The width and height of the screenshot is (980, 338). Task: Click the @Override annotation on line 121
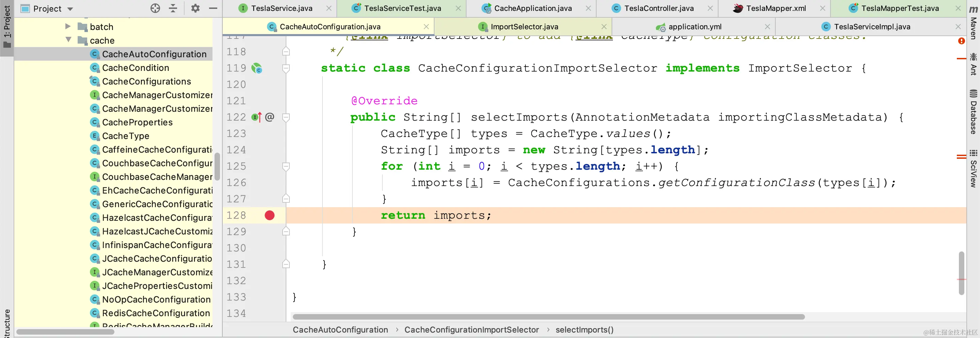384,101
